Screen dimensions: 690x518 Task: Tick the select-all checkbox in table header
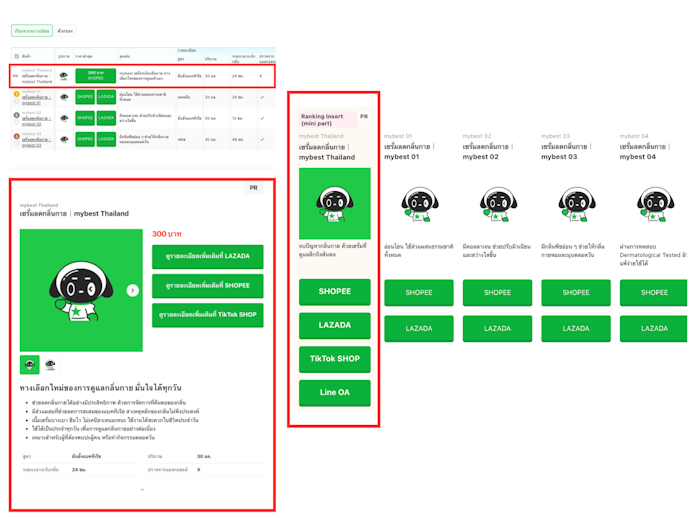(x=17, y=56)
